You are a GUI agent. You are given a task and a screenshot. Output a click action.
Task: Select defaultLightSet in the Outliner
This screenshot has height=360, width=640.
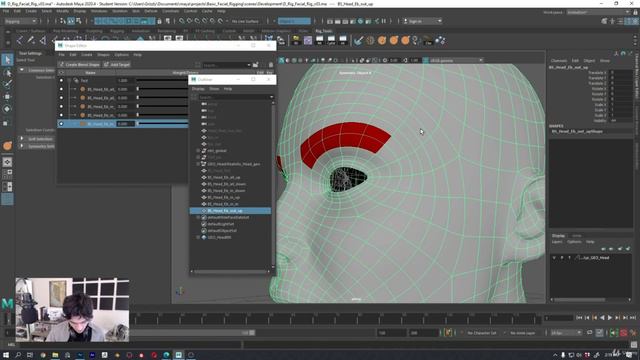click(220, 224)
